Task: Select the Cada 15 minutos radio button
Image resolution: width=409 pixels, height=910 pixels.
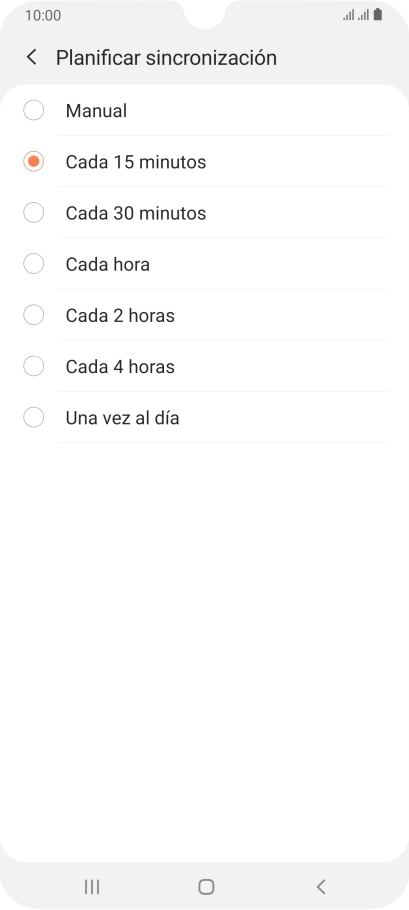Action: tap(34, 161)
